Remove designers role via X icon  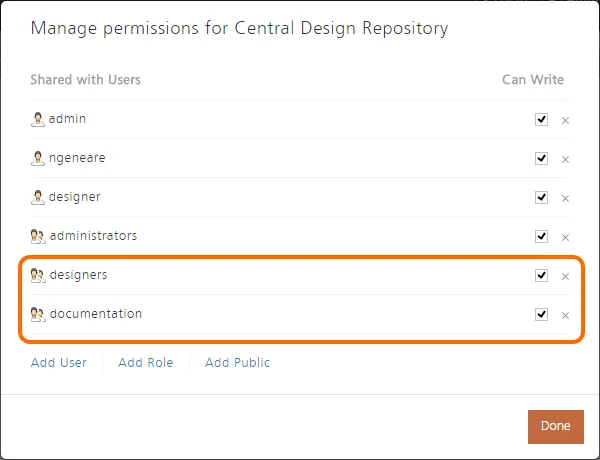pyautogui.click(x=565, y=277)
